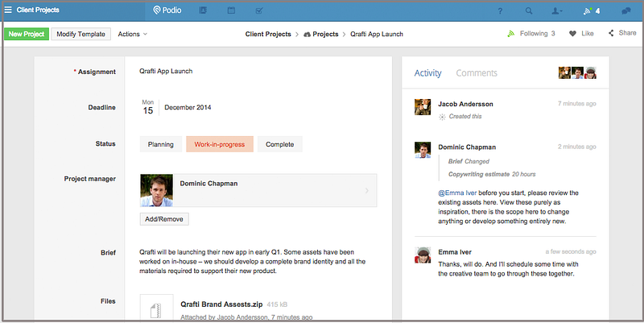
Task: Click the search magnifier icon
Action: tap(529, 11)
